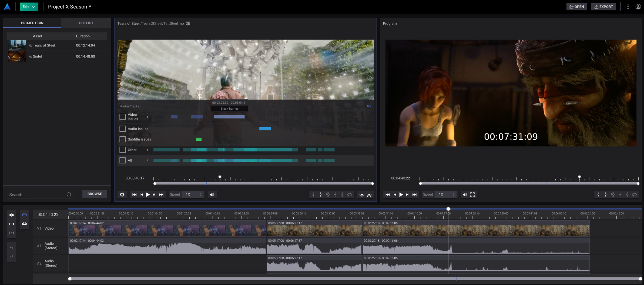Image resolution: width=644 pixels, height=285 pixels.
Task: Click the redo icon below undo
Action: (12, 256)
